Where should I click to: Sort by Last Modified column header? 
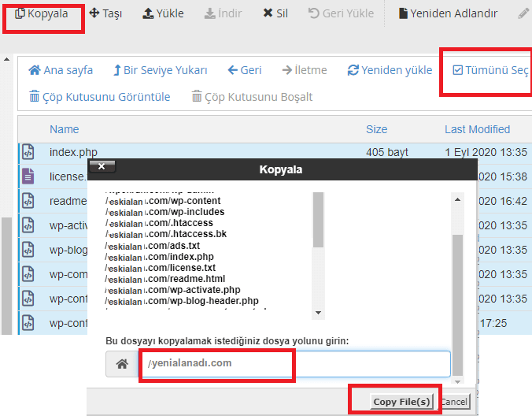pos(478,129)
